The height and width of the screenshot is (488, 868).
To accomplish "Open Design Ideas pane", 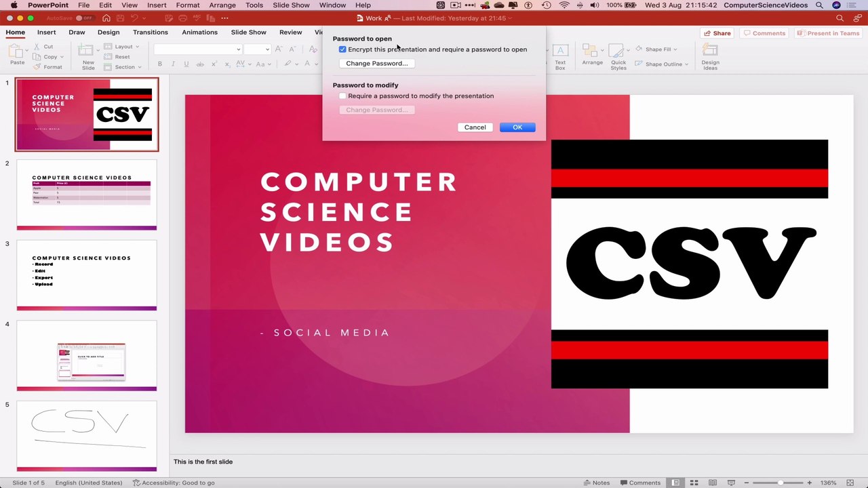I will click(x=710, y=57).
